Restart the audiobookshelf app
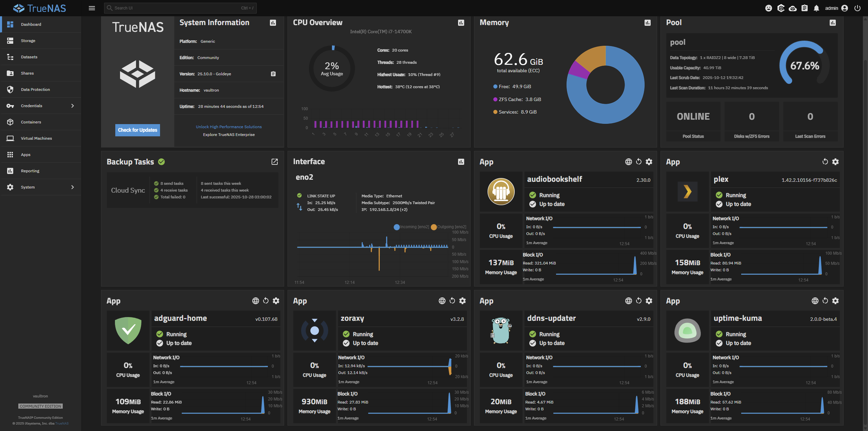The width and height of the screenshot is (868, 431). tap(639, 162)
